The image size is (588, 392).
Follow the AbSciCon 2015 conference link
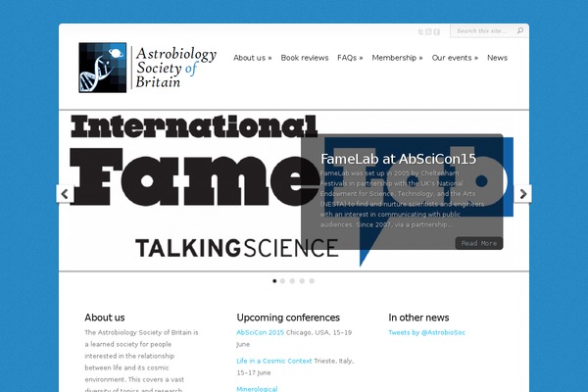[x=261, y=332]
